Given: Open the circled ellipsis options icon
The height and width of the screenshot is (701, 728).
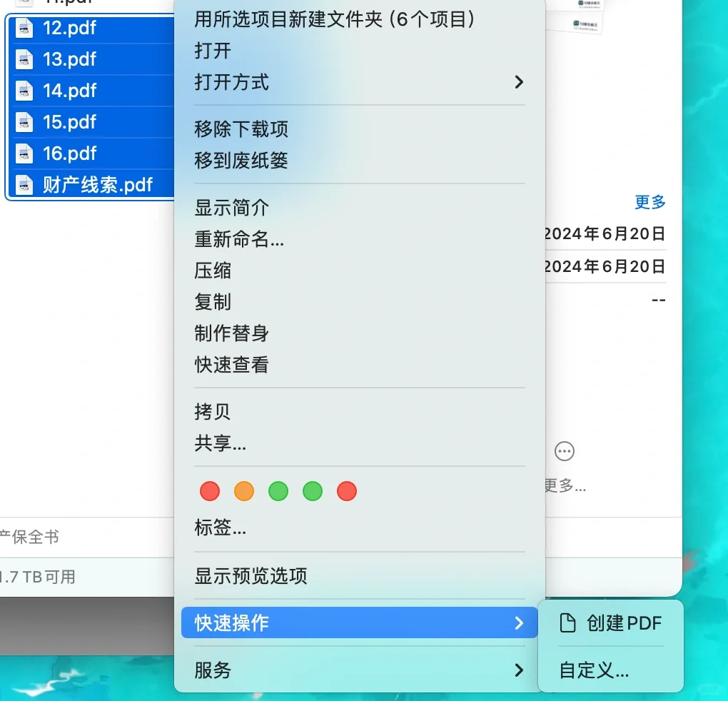Looking at the screenshot, I should 565,451.
